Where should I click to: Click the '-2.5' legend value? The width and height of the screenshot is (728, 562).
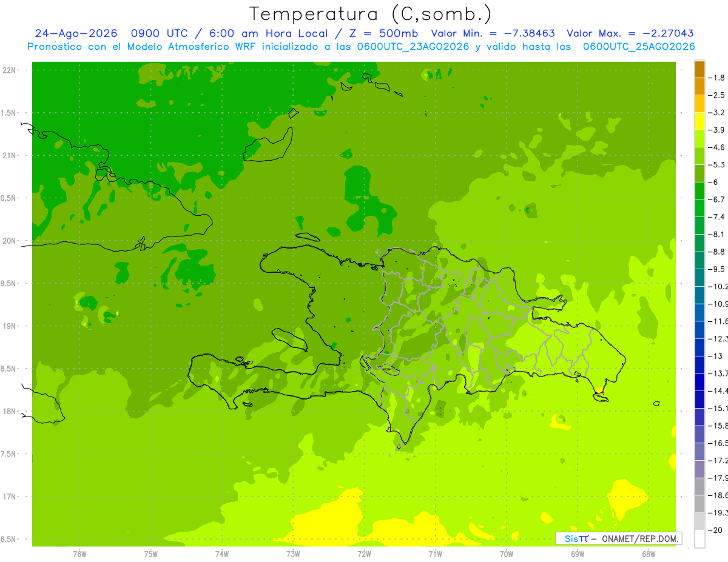[717, 95]
